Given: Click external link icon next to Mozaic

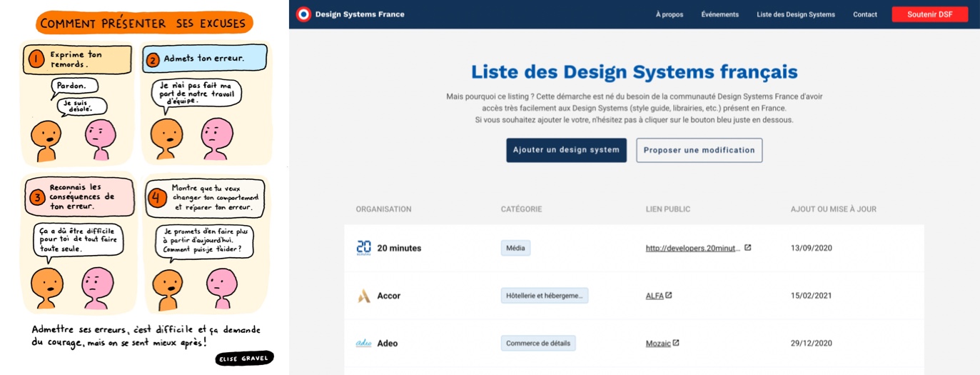Looking at the screenshot, I should [x=676, y=343].
